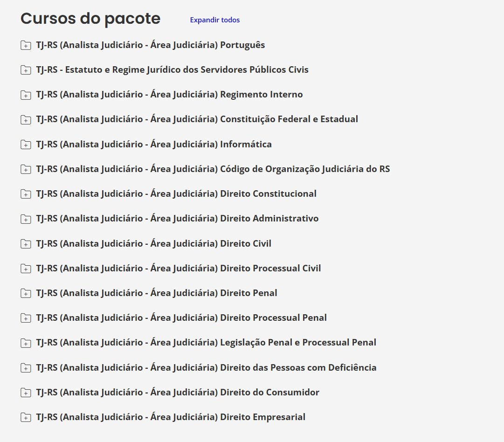
Task: Open the Direito Processual Penal course row
Action: pyautogui.click(x=181, y=318)
